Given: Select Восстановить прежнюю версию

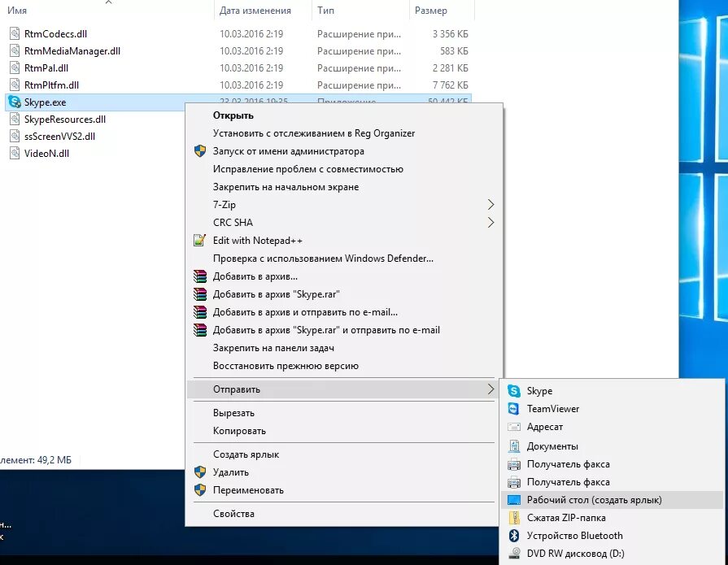Looking at the screenshot, I should [x=344, y=366].
